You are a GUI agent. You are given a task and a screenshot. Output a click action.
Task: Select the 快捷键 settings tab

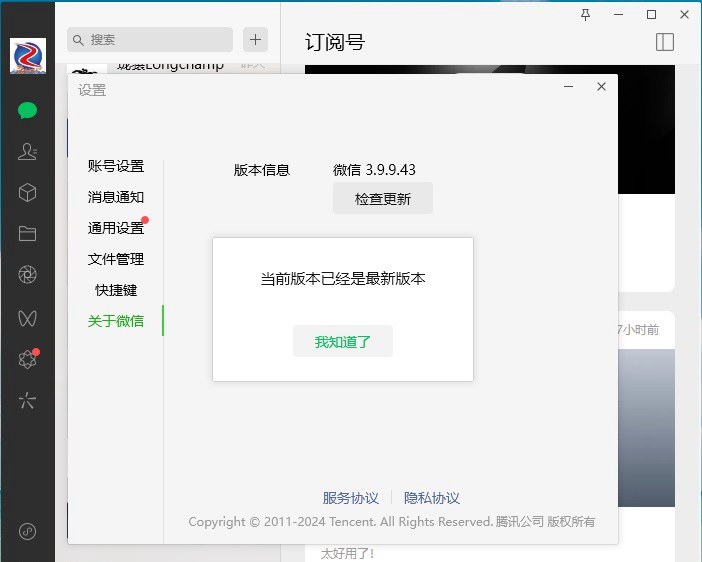pos(116,290)
